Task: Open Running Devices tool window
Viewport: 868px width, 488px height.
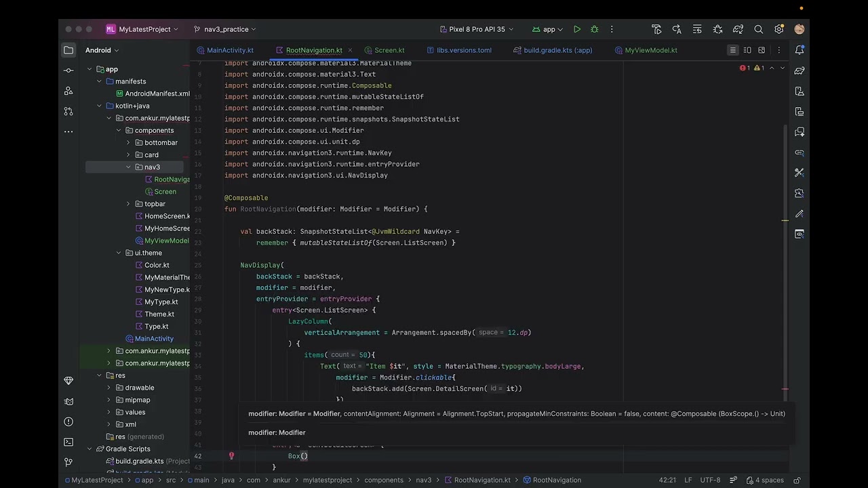Action: click(x=800, y=111)
